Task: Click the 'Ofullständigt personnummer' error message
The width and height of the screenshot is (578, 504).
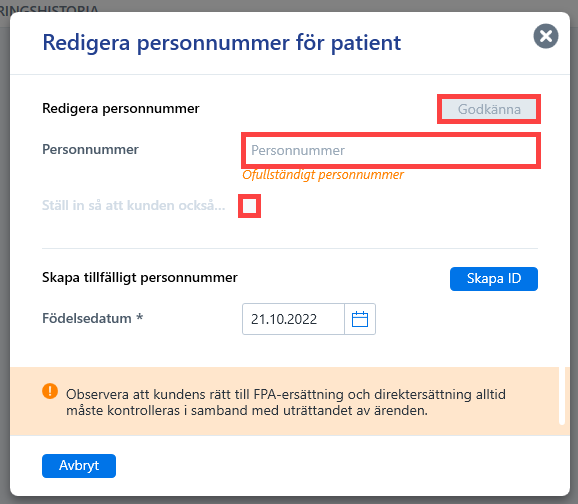Action: pyautogui.click(x=323, y=174)
